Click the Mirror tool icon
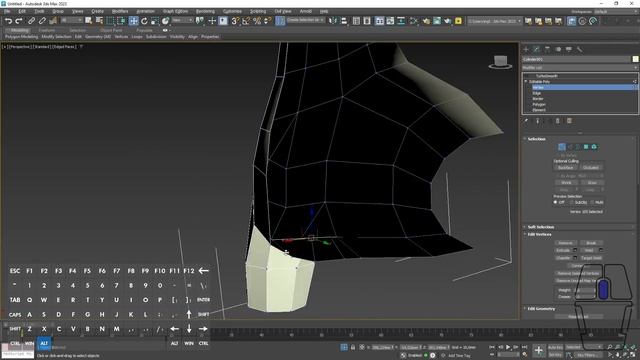Screen dimensions: 640x360 333,21
